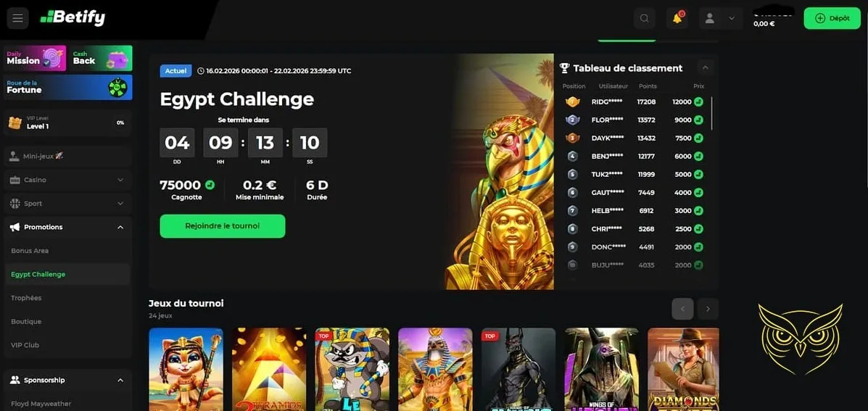Collapse the Tableau de classement panel
Viewport: 868px width, 411px height.
pos(706,67)
